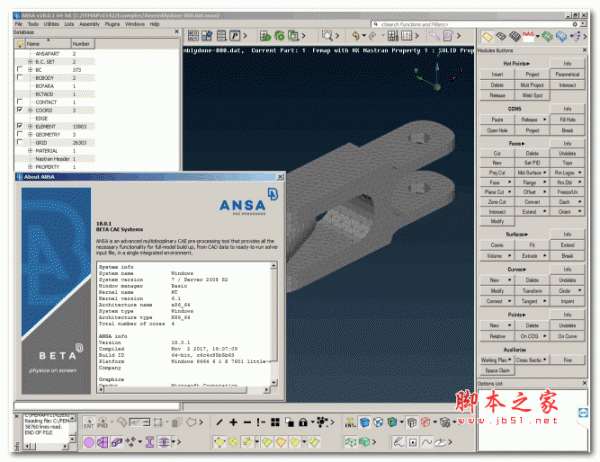Toggle the GRID row checkbox

tap(20, 142)
